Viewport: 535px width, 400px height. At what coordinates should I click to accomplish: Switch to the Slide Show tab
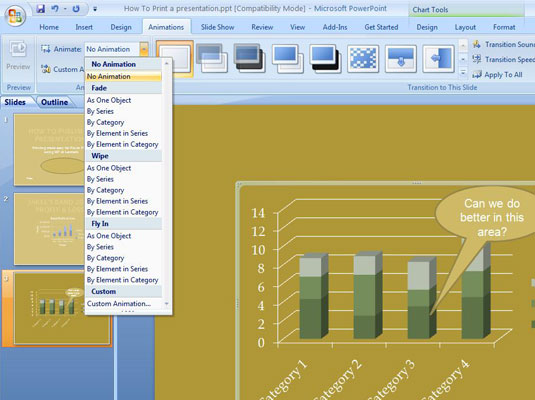tap(217, 27)
